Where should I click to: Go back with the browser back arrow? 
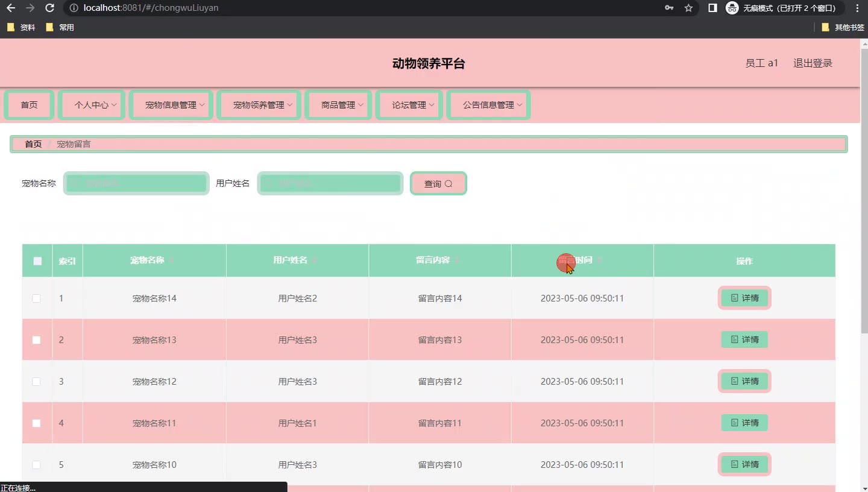[x=11, y=8]
